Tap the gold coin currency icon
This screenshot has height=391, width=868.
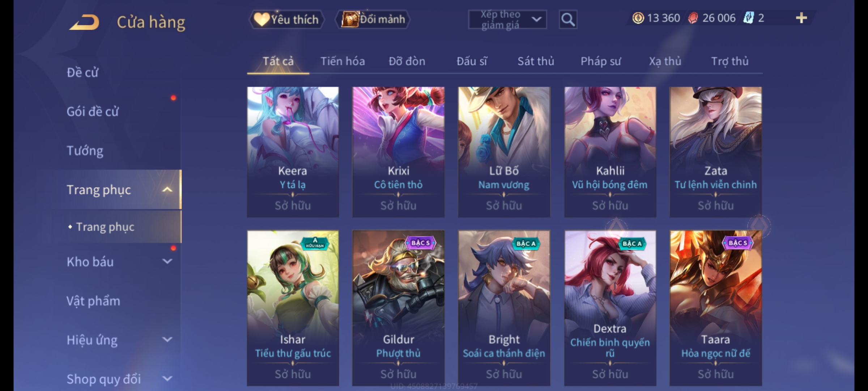pyautogui.click(x=638, y=18)
